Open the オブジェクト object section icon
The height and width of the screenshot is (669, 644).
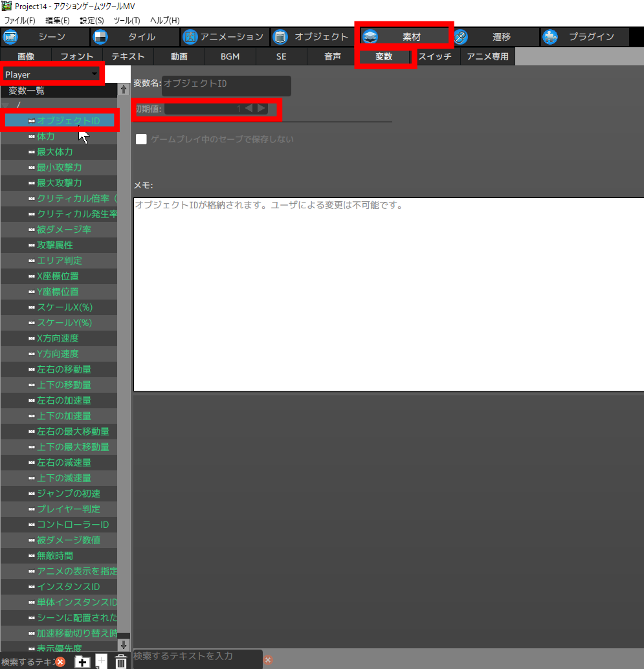pos(280,37)
